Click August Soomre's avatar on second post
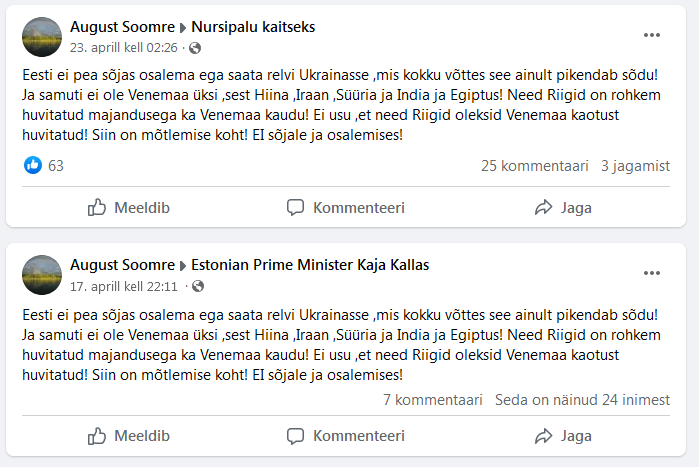 coord(41,274)
